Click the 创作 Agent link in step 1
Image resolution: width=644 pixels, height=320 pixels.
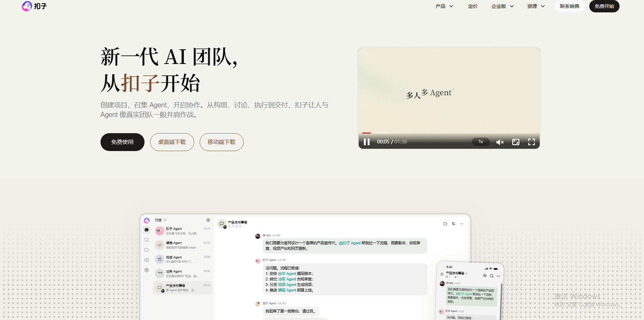click(287, 274)
